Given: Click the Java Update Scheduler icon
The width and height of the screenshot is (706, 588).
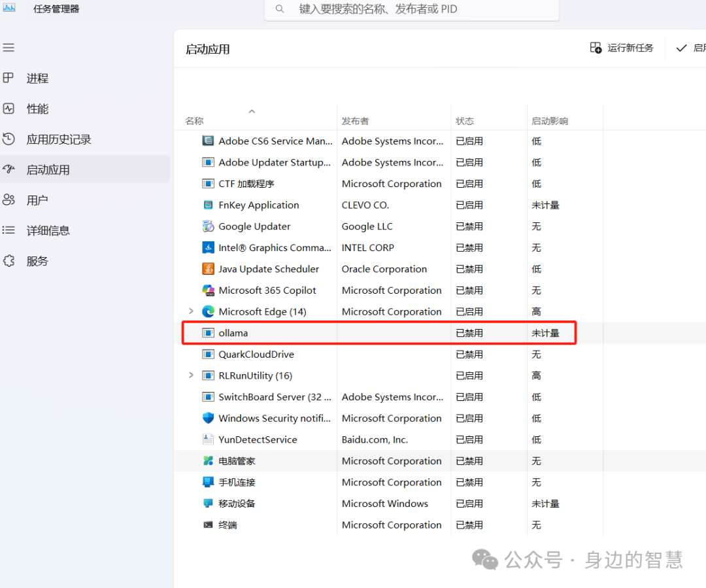Looking at the screenshot, I should (x=208, y=269).
